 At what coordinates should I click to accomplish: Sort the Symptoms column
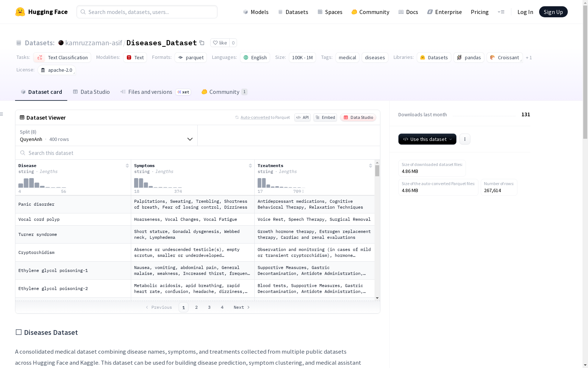250,166
